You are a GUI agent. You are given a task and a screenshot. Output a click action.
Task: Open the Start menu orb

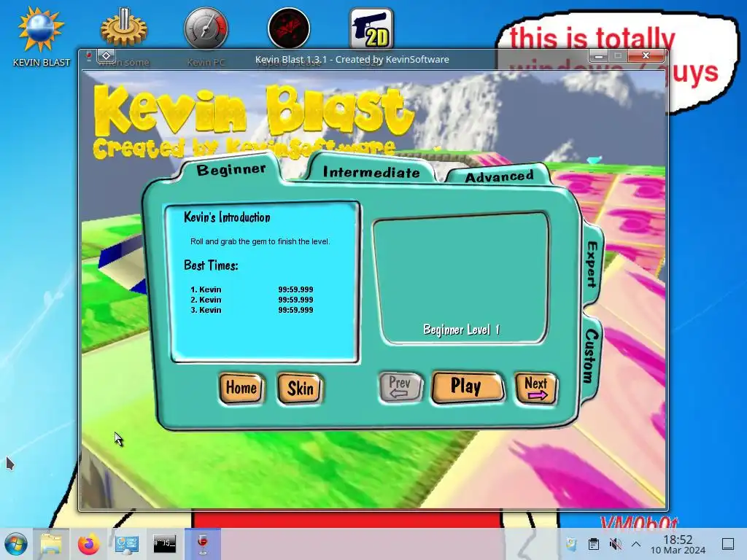(16, 544)
